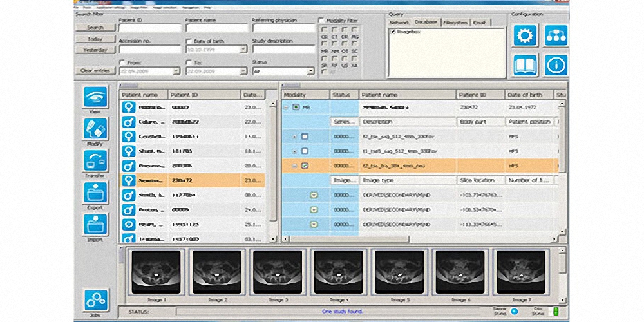The height and width of the screenshot is (322, 644).
Task: Collapse the MR study tree node
Action: (x=287, y=107)
